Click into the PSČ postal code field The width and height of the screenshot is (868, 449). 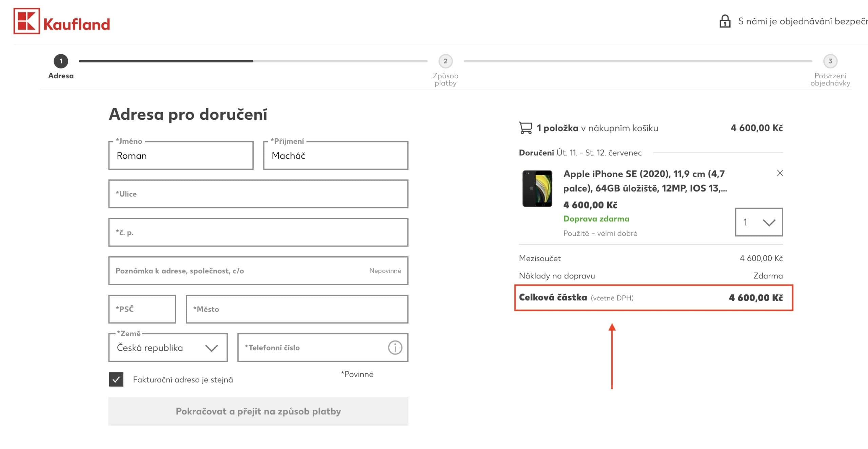142,309
